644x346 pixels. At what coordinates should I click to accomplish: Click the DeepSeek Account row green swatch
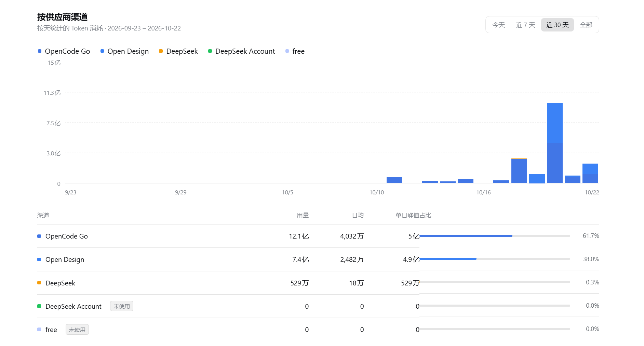coord(39,306)
